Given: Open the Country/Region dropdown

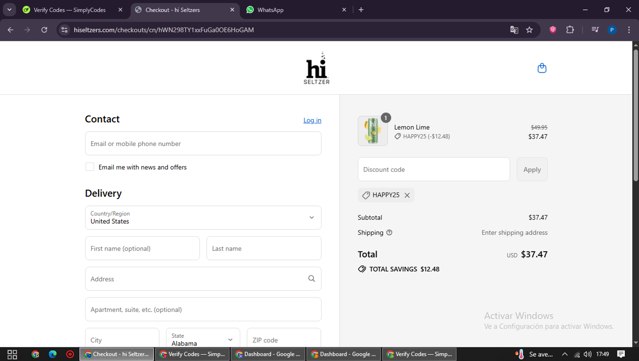Looking at the screenshot, I should pyautogui.click(x=203, y=218).
